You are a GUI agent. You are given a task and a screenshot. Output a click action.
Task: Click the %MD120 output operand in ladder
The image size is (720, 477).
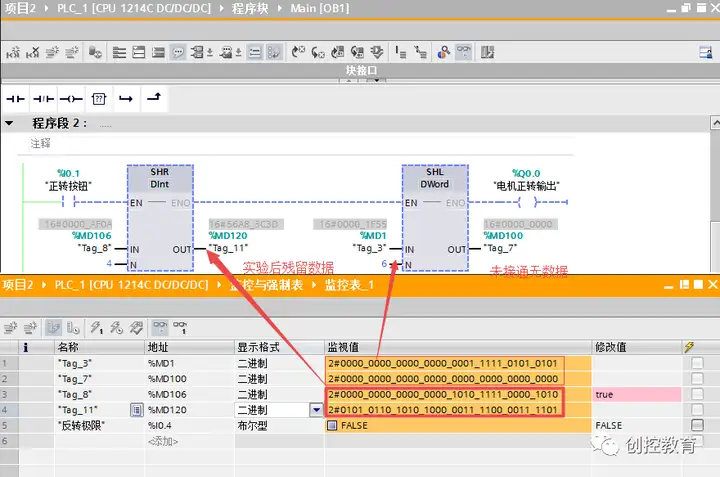tap(228, 236)
